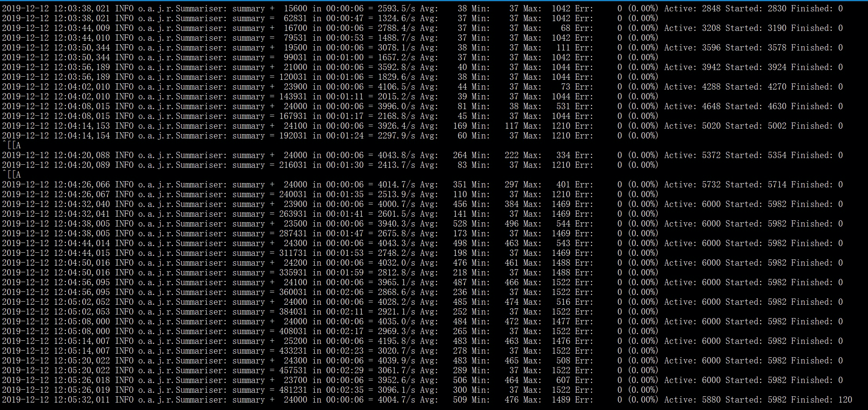The image size is (868, 410).
Task: Select the Started count 2830
Action: tap(777, 9)
